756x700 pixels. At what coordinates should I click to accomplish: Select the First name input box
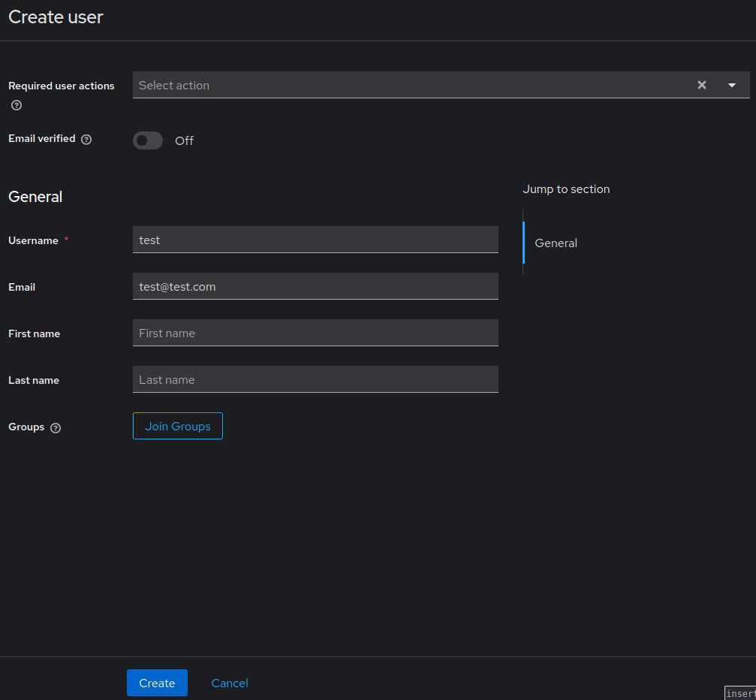click(x=315, y=333)
